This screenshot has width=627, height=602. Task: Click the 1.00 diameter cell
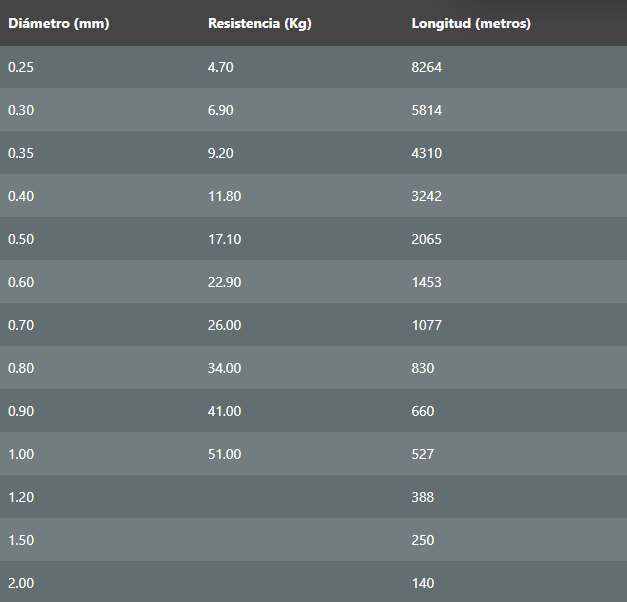click(21, 454)
